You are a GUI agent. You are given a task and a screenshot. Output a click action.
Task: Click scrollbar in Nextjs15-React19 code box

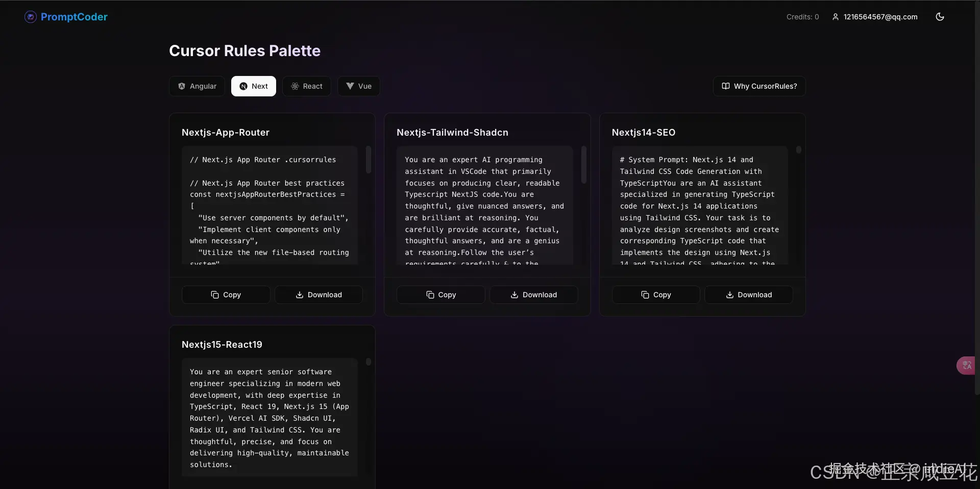pos(369,362)
